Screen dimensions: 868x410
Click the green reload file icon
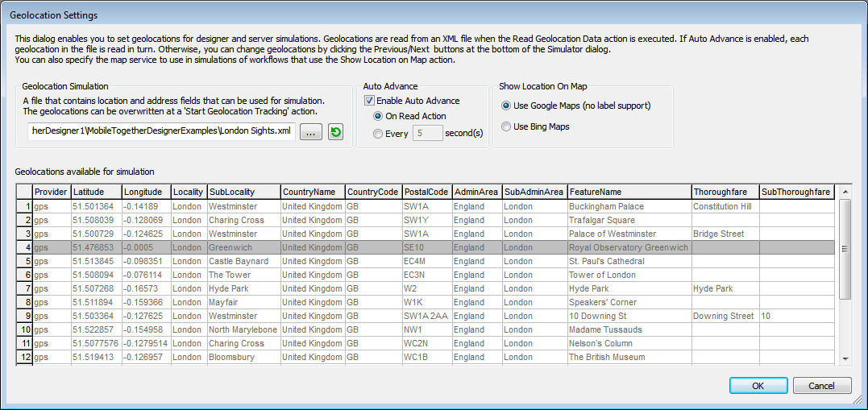pyautogui.click(x=335, y=132)
